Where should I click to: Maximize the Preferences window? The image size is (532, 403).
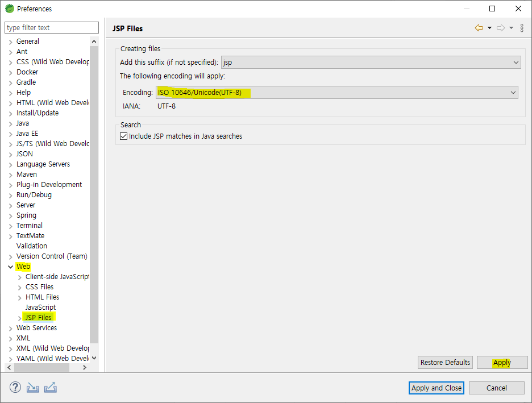coord(492,9)
